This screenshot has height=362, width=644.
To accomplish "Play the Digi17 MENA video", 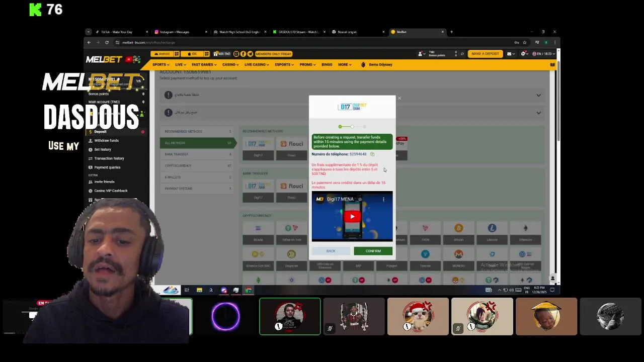I will (352, 217).
